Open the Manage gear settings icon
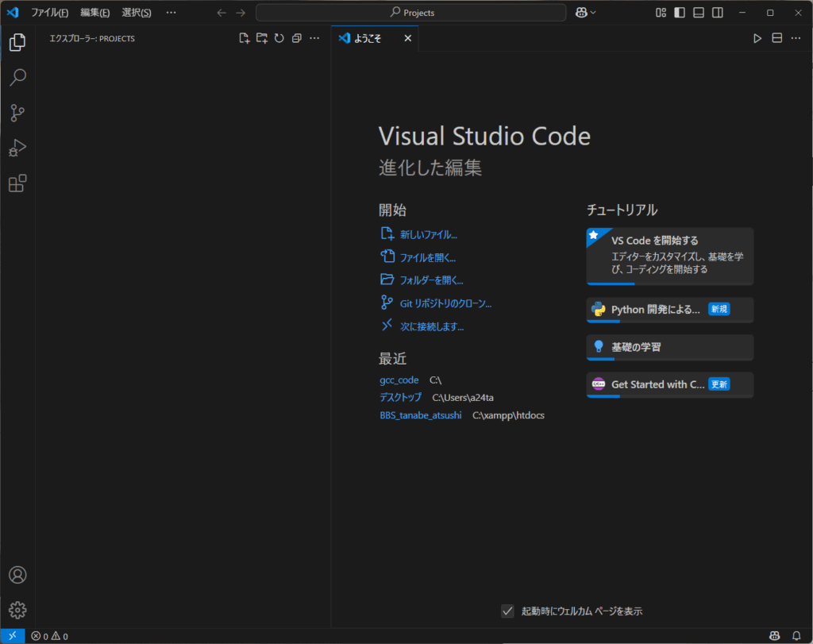The image size is (813, 644). point(17,611)
